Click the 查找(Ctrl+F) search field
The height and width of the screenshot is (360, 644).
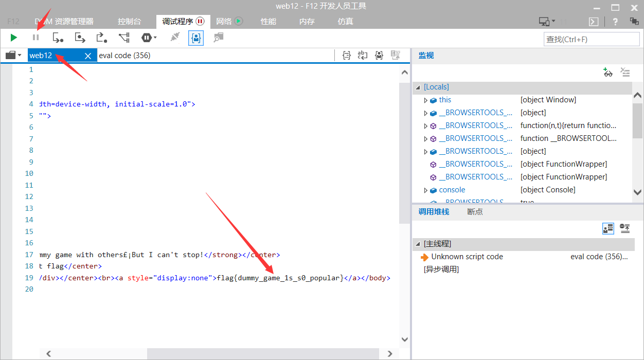[x=591, y=39]
